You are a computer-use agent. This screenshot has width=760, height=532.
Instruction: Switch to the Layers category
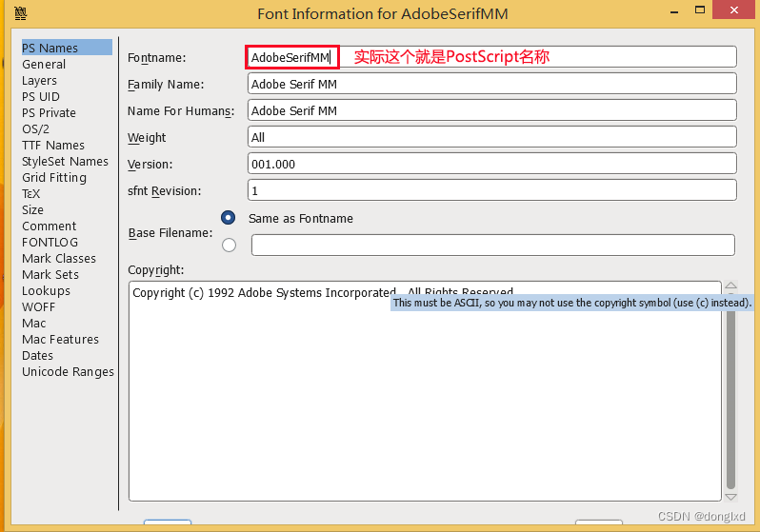39,81
